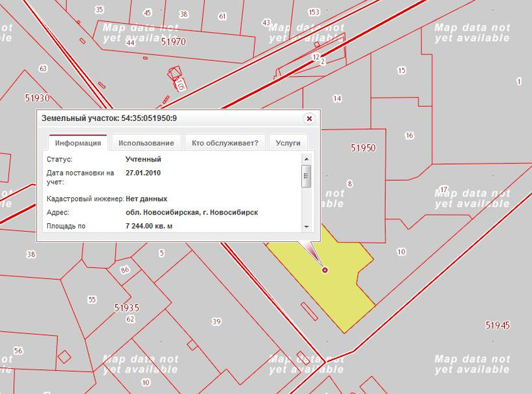The image size is (532, 394).
Task: Select parcel 62 on the map
Action: point(130,319)
